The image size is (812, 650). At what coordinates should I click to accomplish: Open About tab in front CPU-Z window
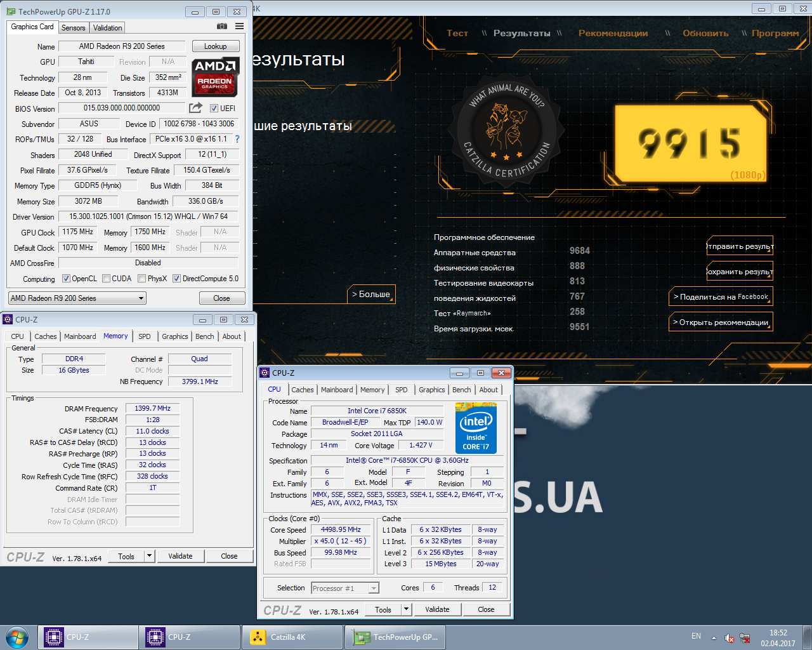488,390
